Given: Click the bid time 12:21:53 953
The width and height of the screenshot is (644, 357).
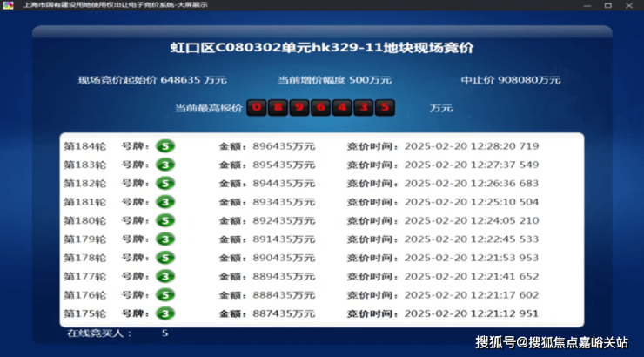Looking at the screenshot, I should (x=505, y=258).
